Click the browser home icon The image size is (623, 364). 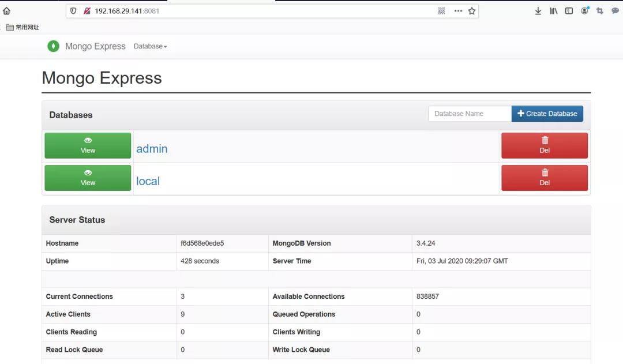(7, 11)
